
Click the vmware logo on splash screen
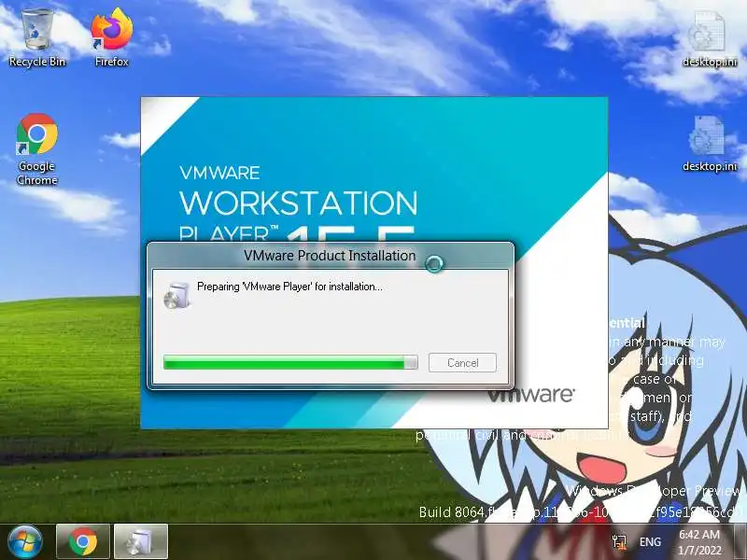530,395
